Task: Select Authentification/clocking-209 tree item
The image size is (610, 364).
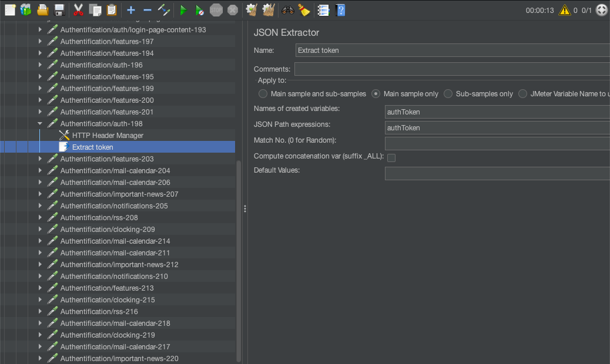Action: [108, 230]
